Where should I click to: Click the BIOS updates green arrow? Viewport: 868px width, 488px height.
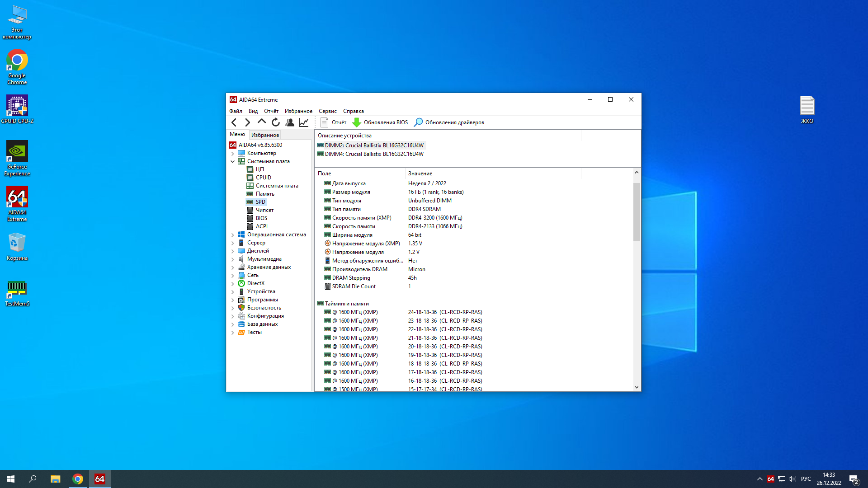357,122
